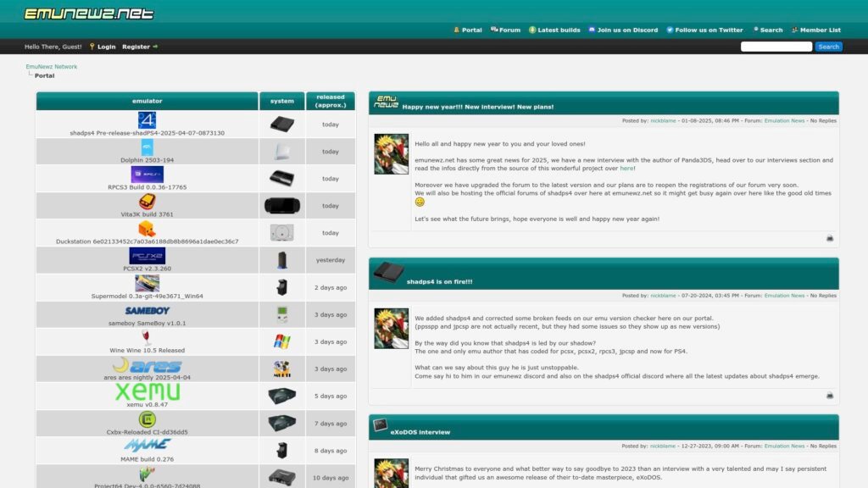Viewport: 868px width, 488px height.
Task: Click nickblame's avatar in the Happy new year post
Action: [x=391, y=154]
